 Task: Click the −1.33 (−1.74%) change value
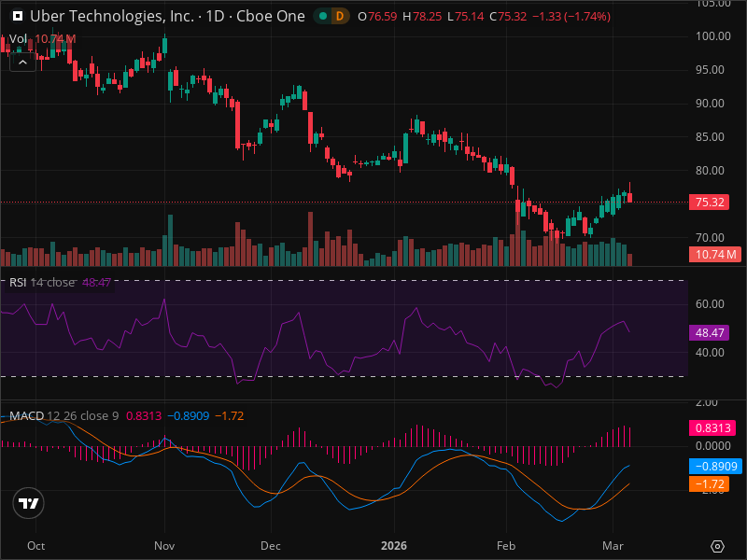tap(571, 16)
